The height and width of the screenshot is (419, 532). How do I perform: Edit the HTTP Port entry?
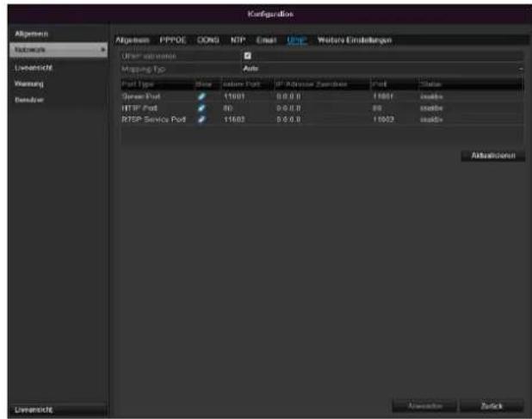(201, 108)
